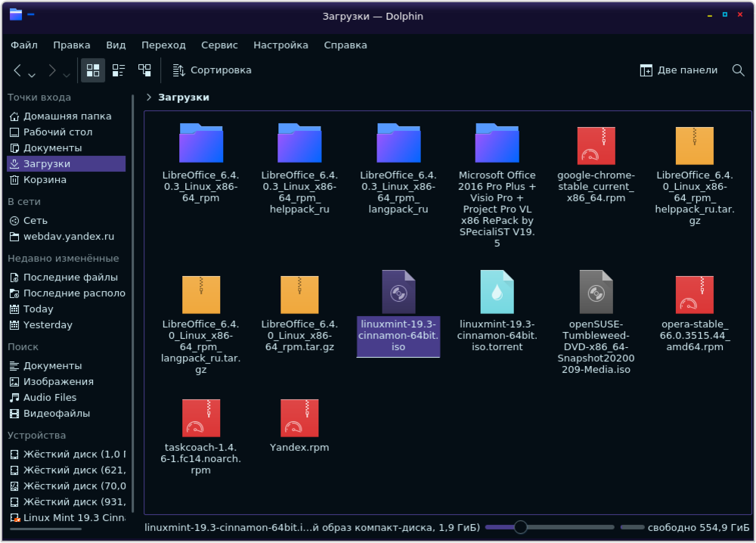
Task: Open the Переход menu
Action: pos(163,45)
